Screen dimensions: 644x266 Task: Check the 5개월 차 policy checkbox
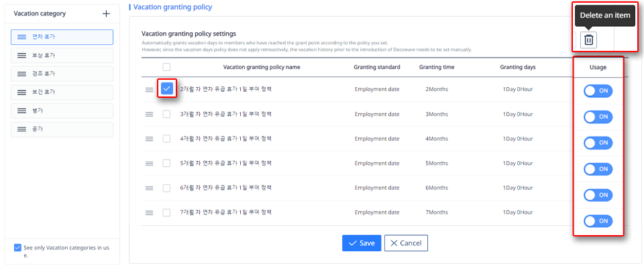[166, 163]
